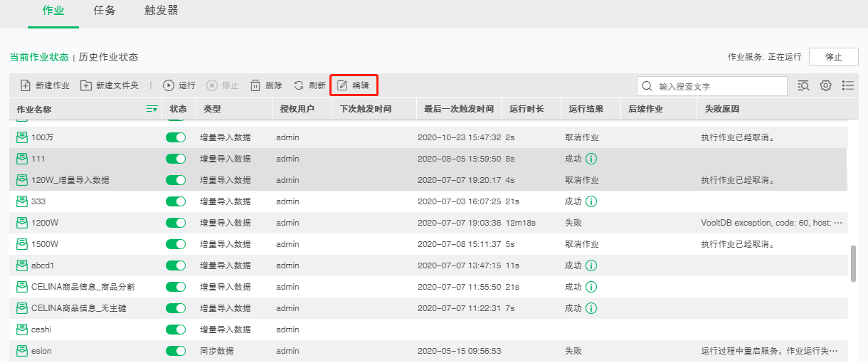Open the settings gear icon in toolbar
Image resolution: width=868 pixels, height=363 pixels.
click(x=825, y=85)
